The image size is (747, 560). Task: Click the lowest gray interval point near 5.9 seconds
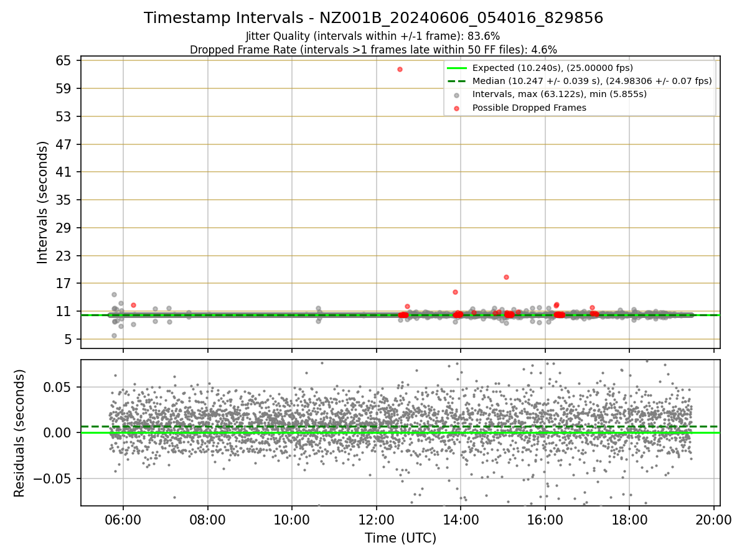click(114, 335)
